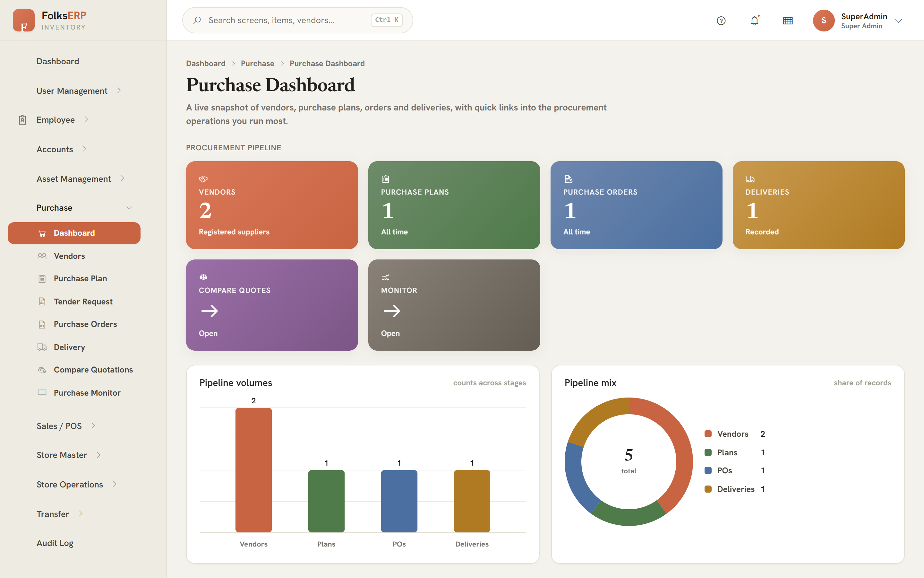
Task: Collapse the Purchase section chevron
Action: coord(129,208)
